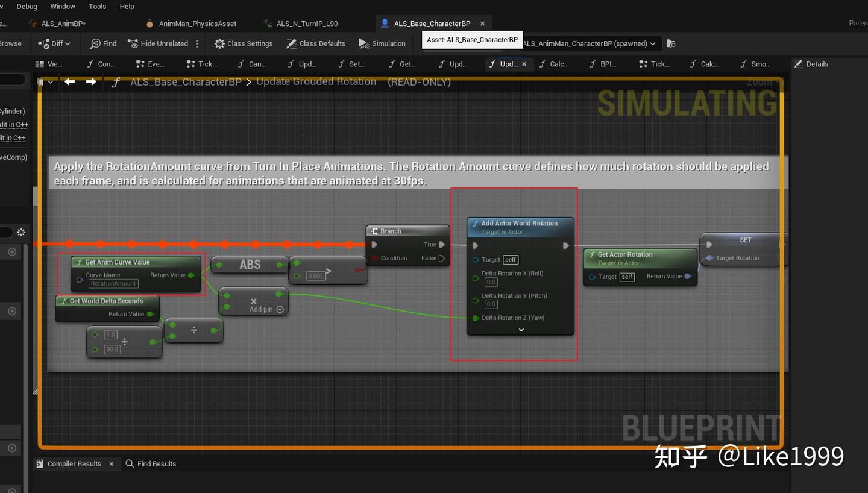This screenshot has height=493, width=868.
Task: Click the Find toolbar button
Action: (103, 43)
